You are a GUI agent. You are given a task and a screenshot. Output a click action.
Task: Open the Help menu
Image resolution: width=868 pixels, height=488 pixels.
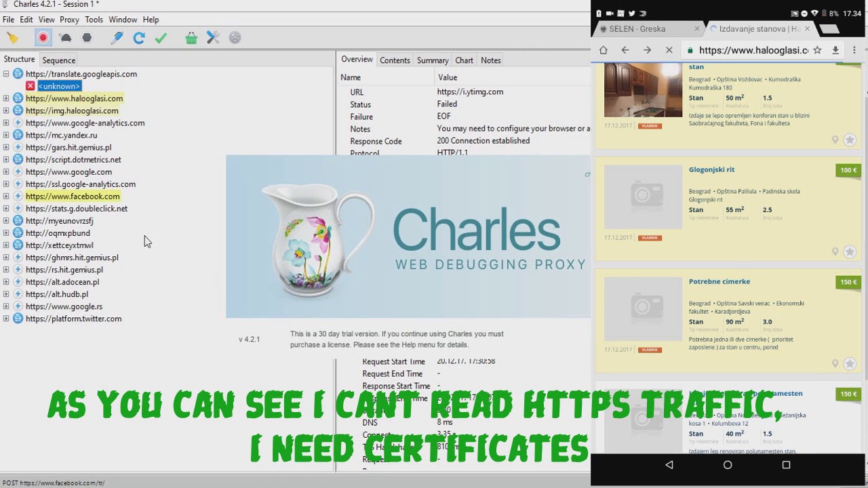[x=151, y=20]
